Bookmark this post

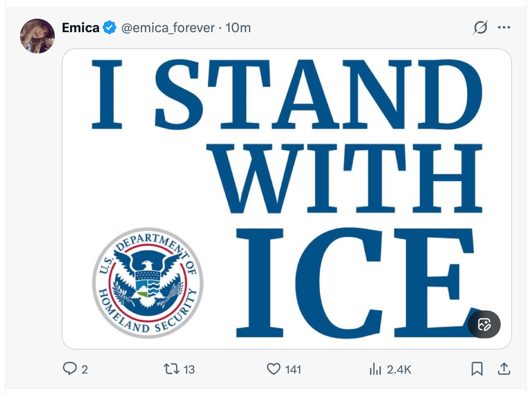click(x=477, y=369)
